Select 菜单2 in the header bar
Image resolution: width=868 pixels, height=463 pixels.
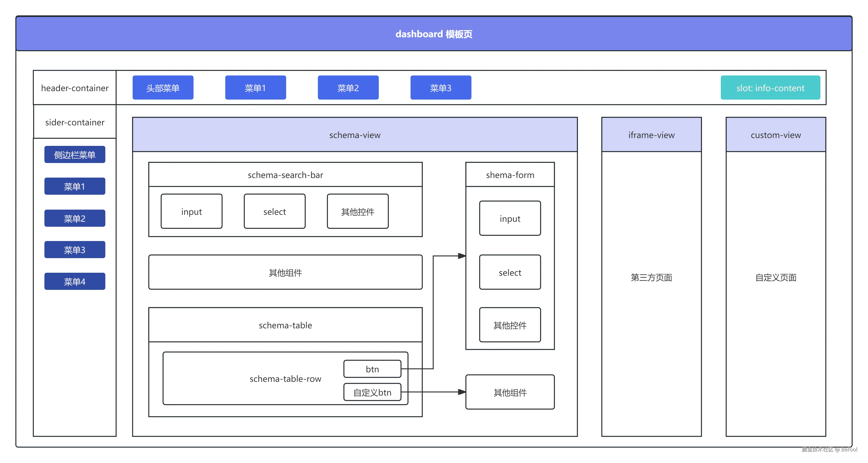pos(348,88)
